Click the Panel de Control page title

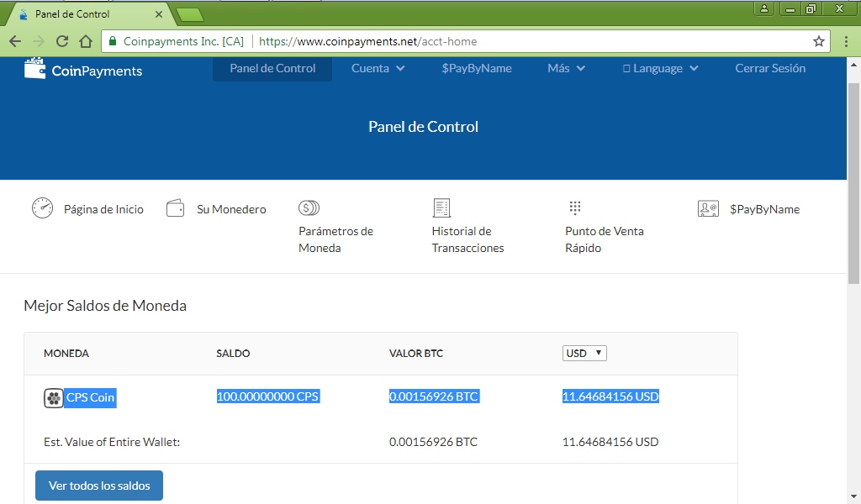[424, 127]
